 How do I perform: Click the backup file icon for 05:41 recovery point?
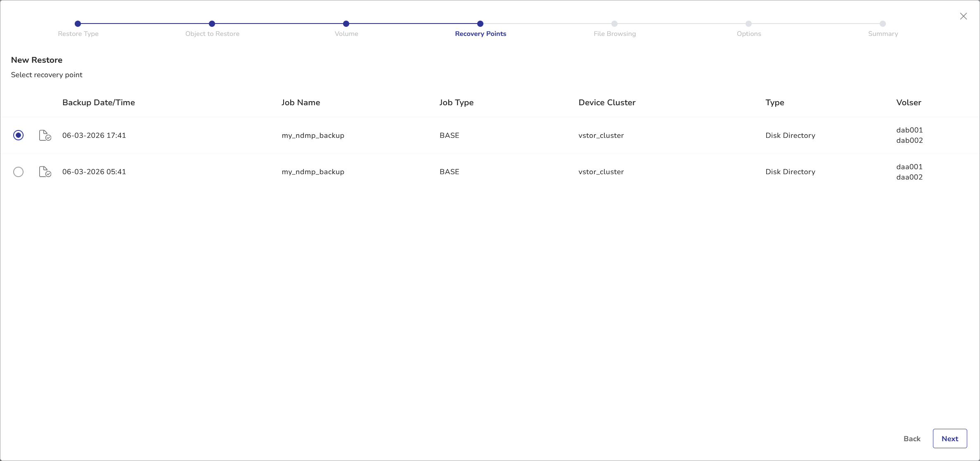pos(45,172)
